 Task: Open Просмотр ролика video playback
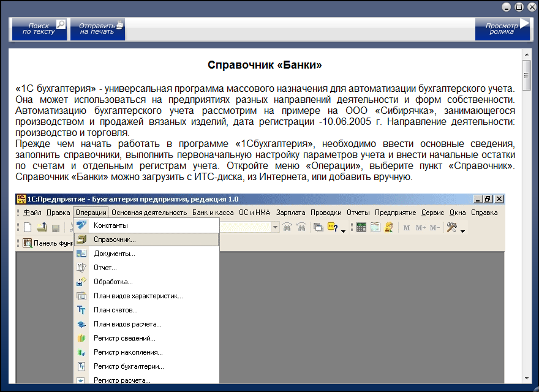pyautogui.click(x=502, y=28)
